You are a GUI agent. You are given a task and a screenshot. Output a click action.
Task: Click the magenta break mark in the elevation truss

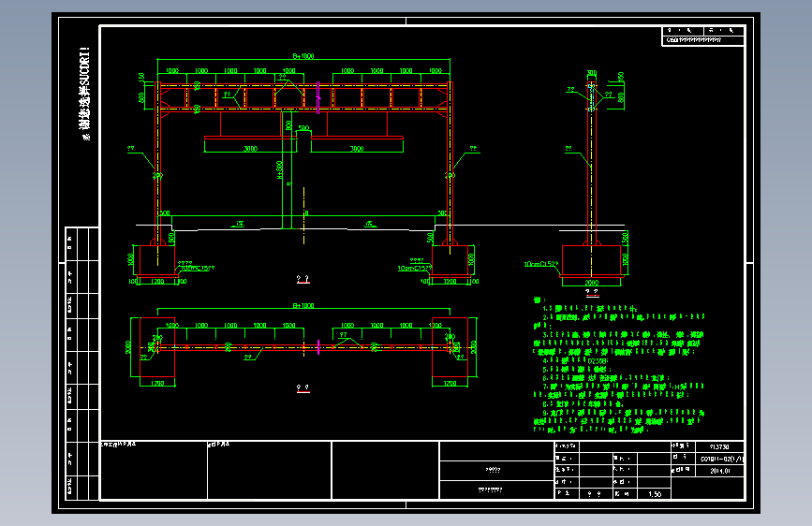[318, 97]
